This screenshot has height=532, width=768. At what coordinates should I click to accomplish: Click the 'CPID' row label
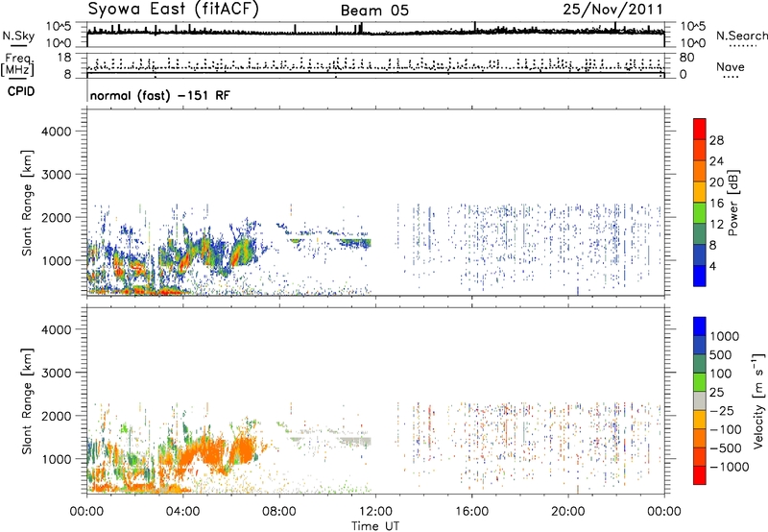pyautogui.click(x=21, y=91)
